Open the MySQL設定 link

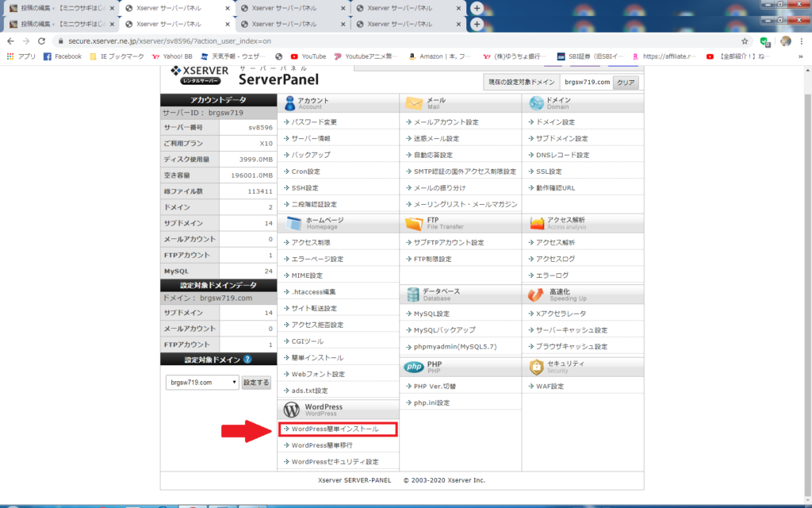point(431,314)
